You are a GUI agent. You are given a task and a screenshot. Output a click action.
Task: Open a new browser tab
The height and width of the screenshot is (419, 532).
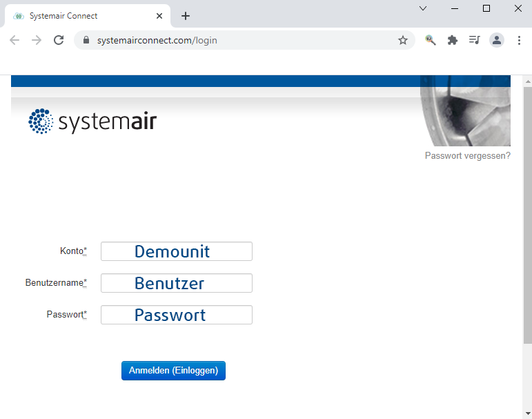[x=185, y=16]
